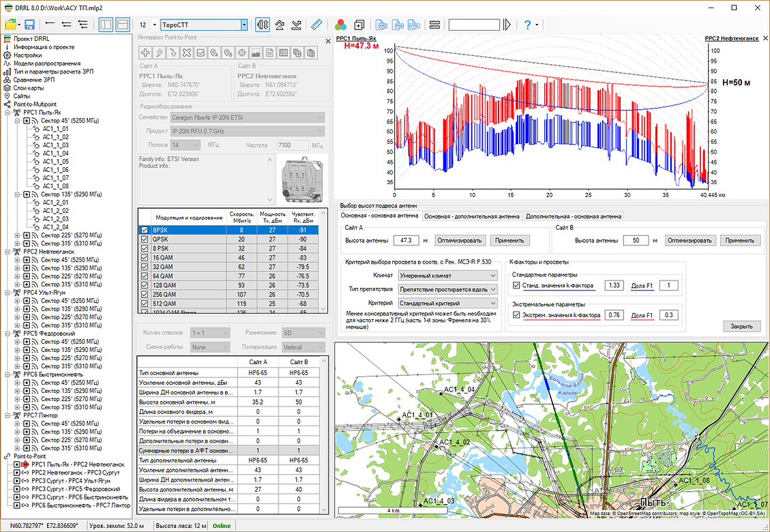This screenshot has width=770, height=532.
Task: Open Настройки in project tree
Action: click(27, 55)
